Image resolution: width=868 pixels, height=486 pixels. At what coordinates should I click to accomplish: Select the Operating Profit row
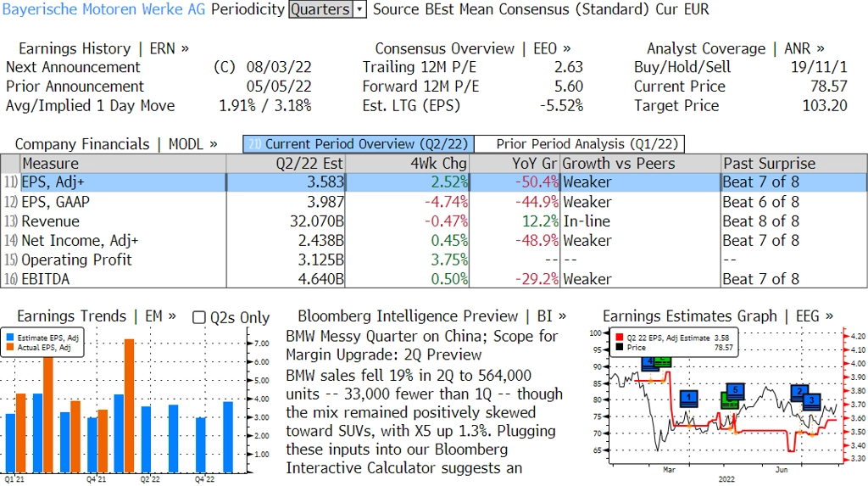(434, 260)
